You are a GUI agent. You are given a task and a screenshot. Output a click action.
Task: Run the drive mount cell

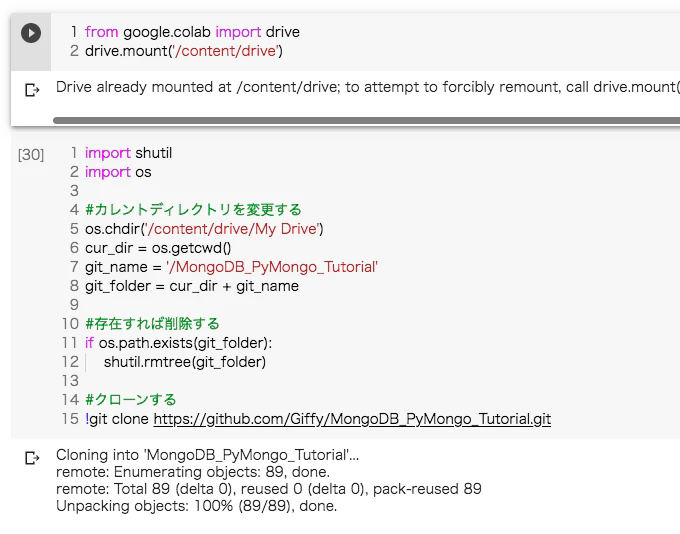(x=31, y=33)
